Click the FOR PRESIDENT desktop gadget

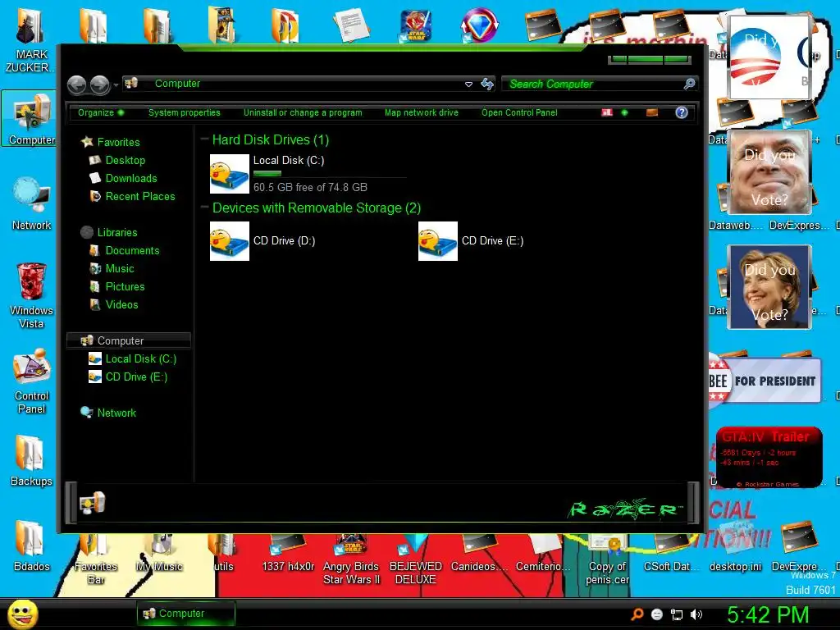tap(765, 381)
